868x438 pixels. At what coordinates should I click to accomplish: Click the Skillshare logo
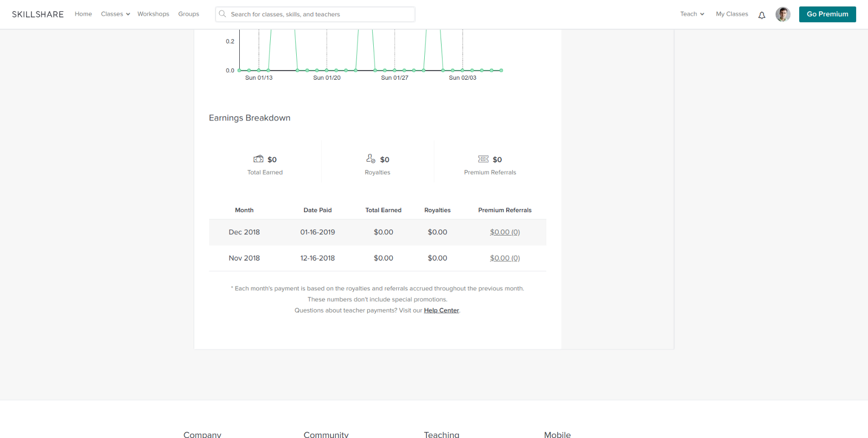click(38, 15)
